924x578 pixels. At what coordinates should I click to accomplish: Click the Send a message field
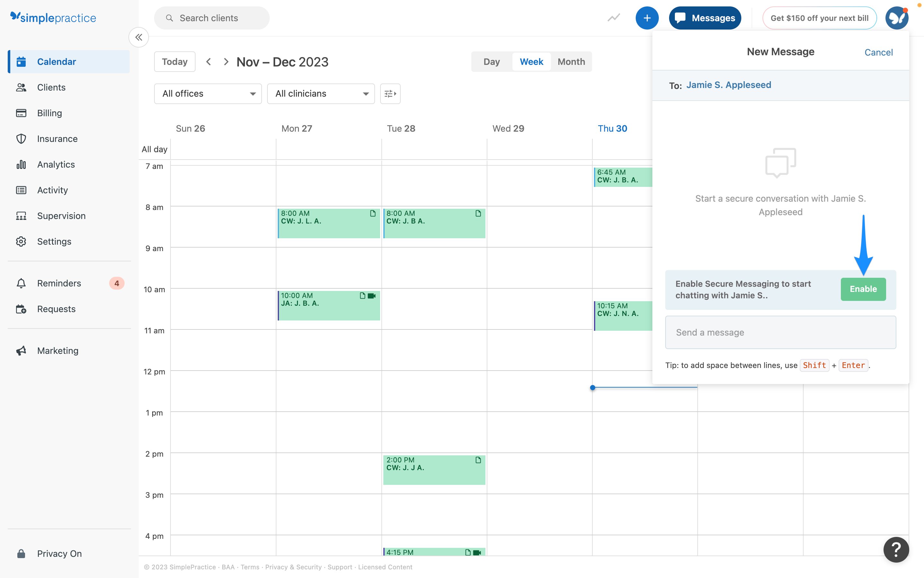click(x=780, y=332)
